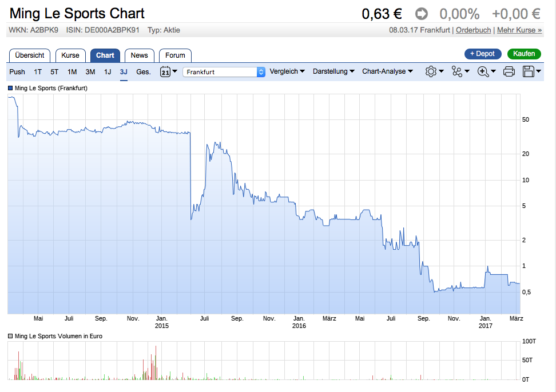Viewport: 556px width, 392px height.
Task: Click the grey arrow trend icon
Action: click(421, 14)
